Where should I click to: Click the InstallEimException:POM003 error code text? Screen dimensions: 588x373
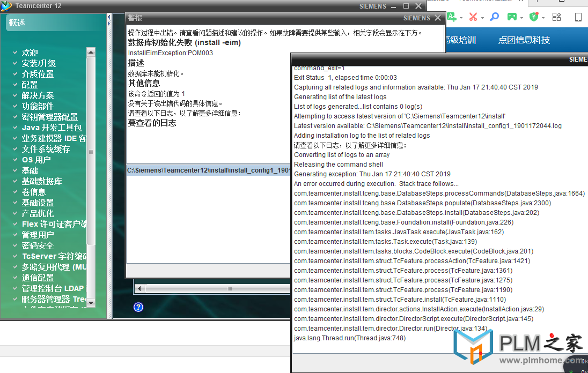(171, 53)
